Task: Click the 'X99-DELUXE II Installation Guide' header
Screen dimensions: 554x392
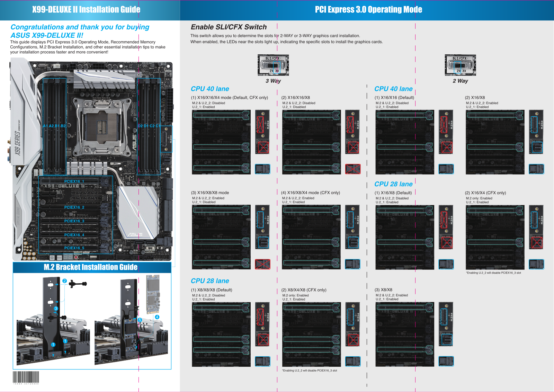Action: pyautogui.click(x=86, y=10)
